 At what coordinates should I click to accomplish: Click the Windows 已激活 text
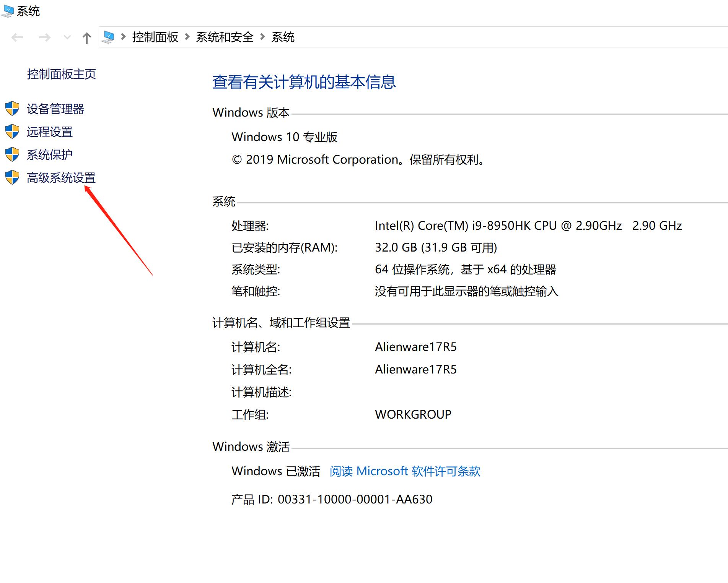(276, 471)
